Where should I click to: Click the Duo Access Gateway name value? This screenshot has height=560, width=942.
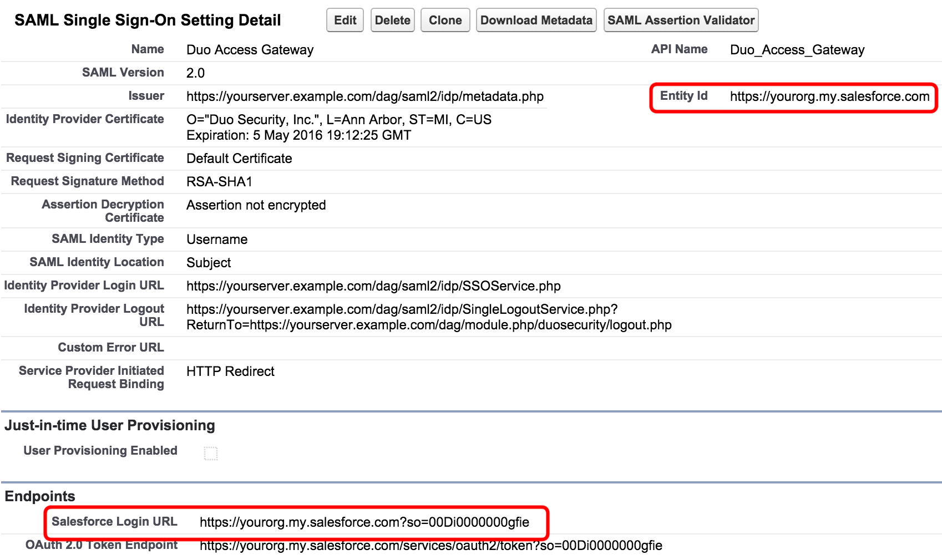(x=250, y=49)
